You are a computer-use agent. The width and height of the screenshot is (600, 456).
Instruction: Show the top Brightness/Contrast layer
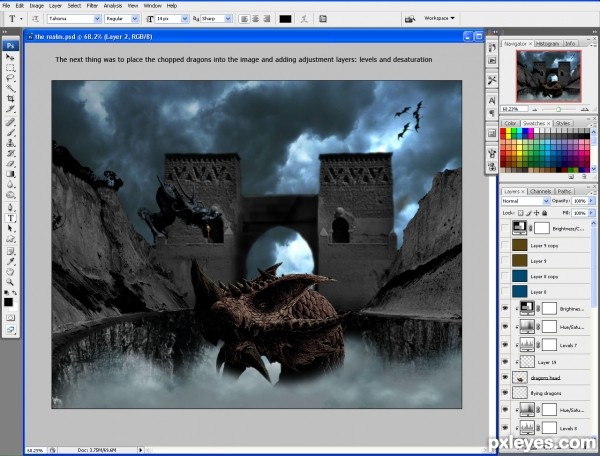click(x=505, y=228)
